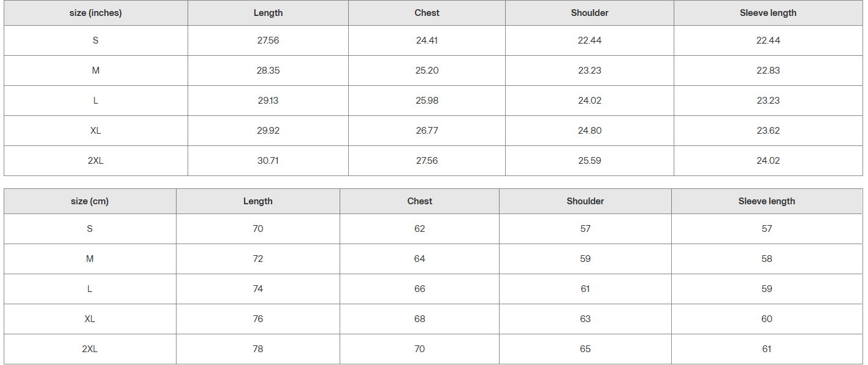Select the 24.41 chest value for S
Screen dimensions: 868x365
[x=427, y=40]
